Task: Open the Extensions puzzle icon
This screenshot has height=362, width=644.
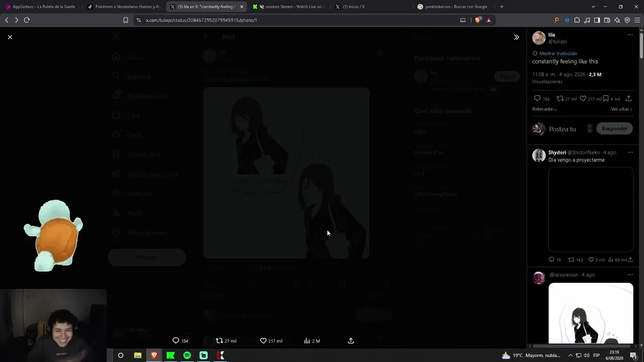Action: [577, 20]
